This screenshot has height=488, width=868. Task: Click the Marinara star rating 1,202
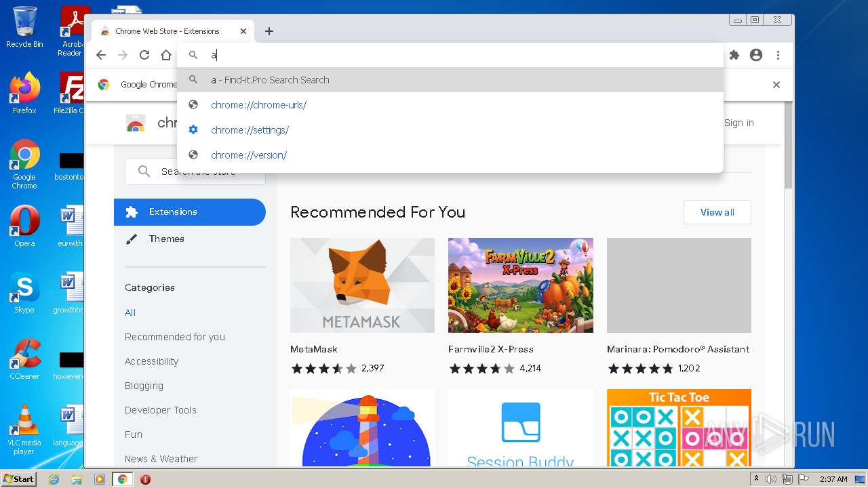pyautogui.click(x=654, y=369)
